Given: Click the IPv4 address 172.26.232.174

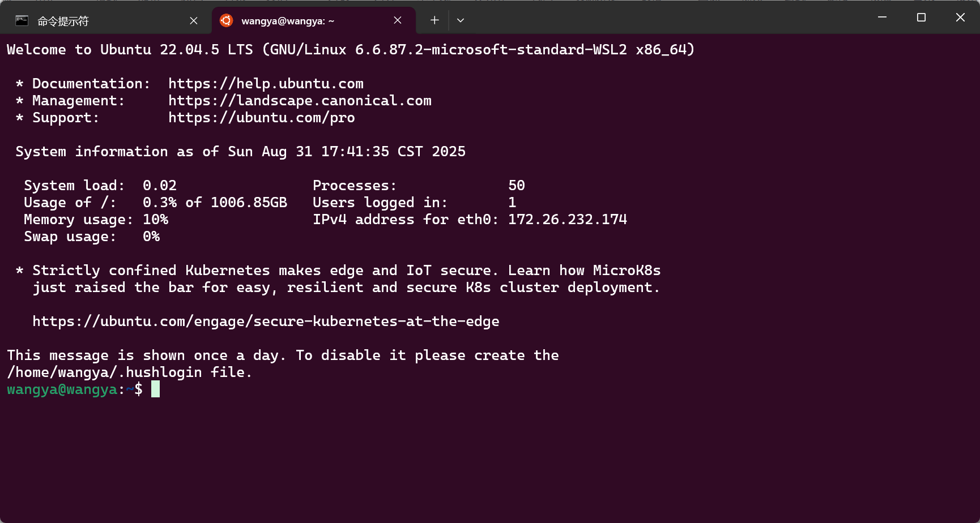Looking at the screenshot, I should pos(566,219).
